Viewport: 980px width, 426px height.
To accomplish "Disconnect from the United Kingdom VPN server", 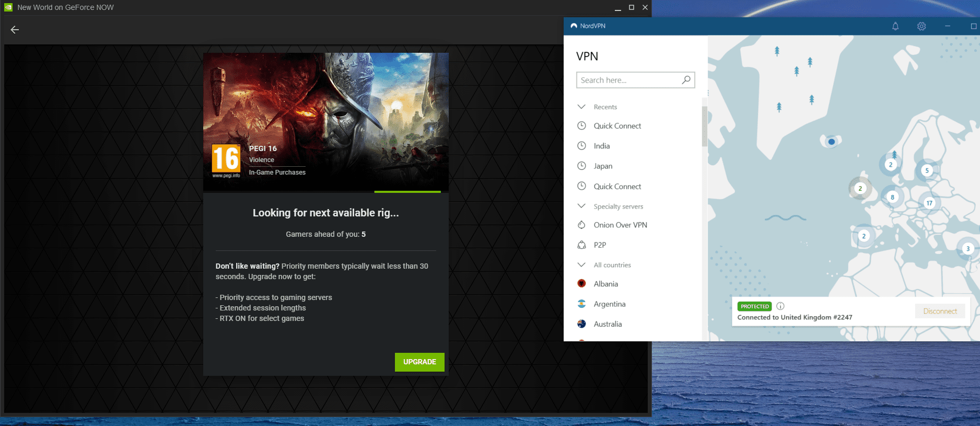I will (x=940, y=311).
